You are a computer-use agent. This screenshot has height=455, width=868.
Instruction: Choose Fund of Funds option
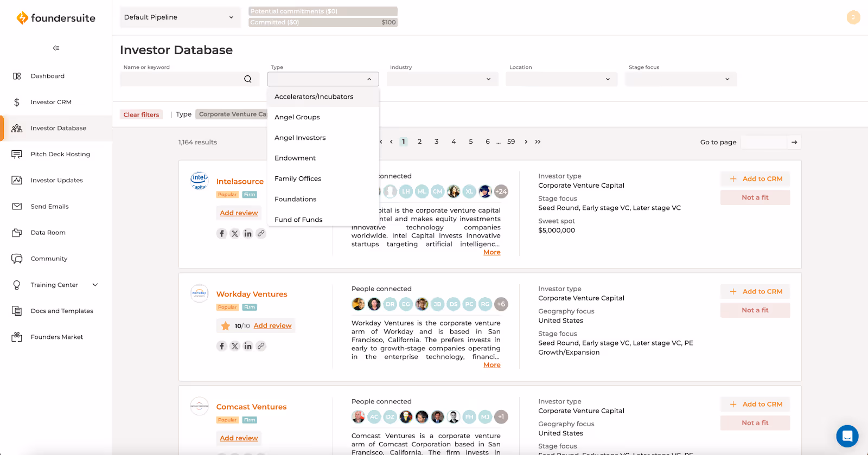pos(323,219)
